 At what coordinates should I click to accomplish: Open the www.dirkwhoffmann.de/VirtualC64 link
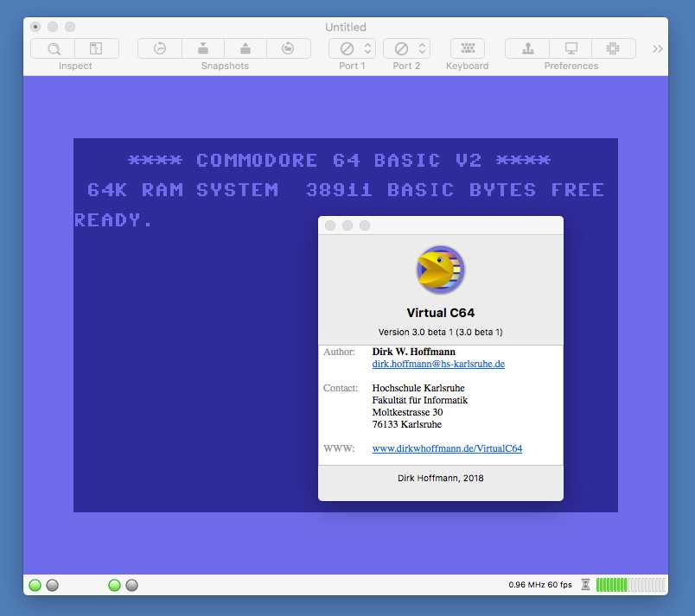[x=447, y=448]
